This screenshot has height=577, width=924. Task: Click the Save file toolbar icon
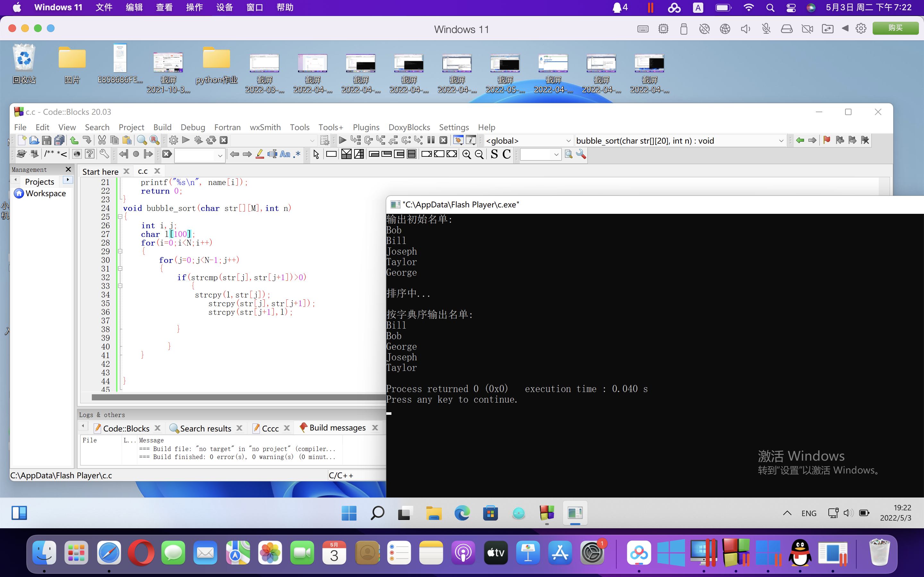coord(46,140)
